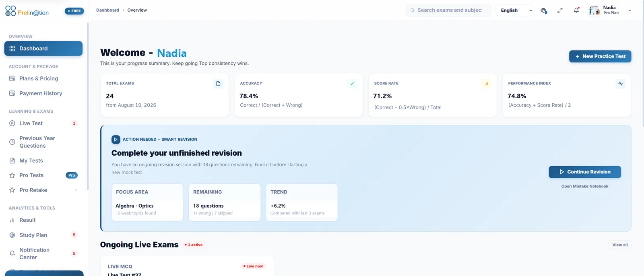Click the from August 10, 2026 text
Screen dimensions: 644x276
pos(131,105)
